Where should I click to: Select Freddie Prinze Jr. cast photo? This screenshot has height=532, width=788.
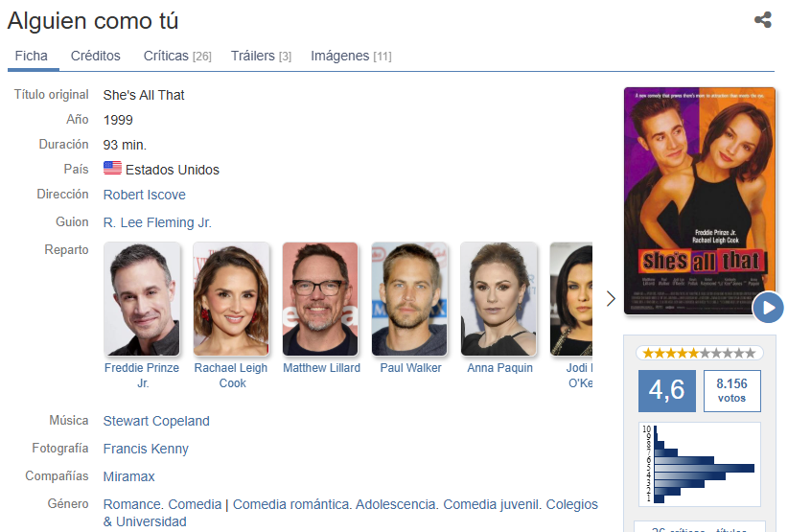coord(142,299)
